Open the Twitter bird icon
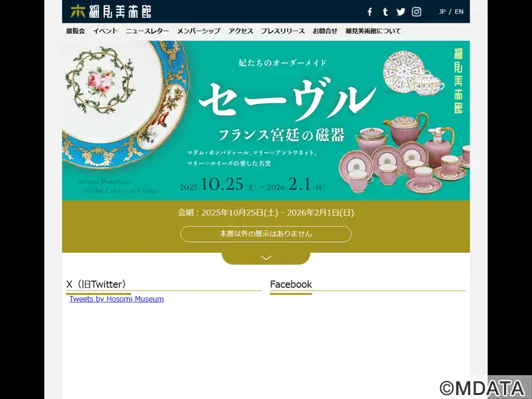Screen dimensions: 532x399 tap(401, 12)
